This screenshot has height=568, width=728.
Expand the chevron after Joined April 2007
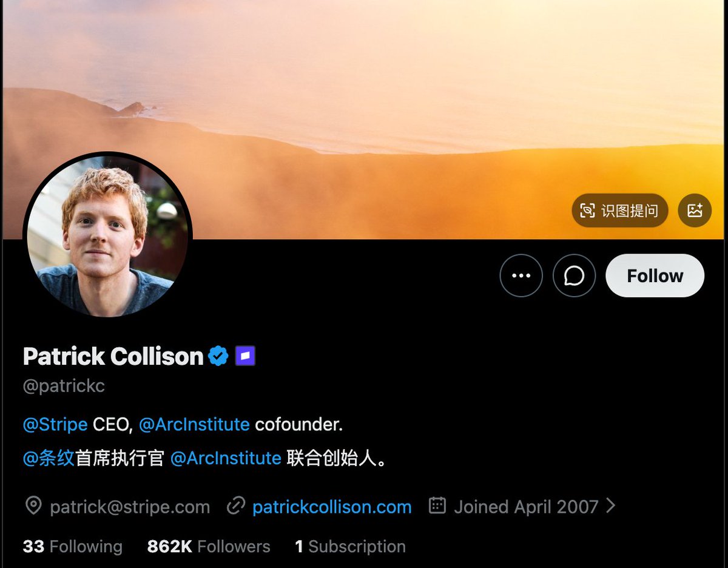point(611,505)
